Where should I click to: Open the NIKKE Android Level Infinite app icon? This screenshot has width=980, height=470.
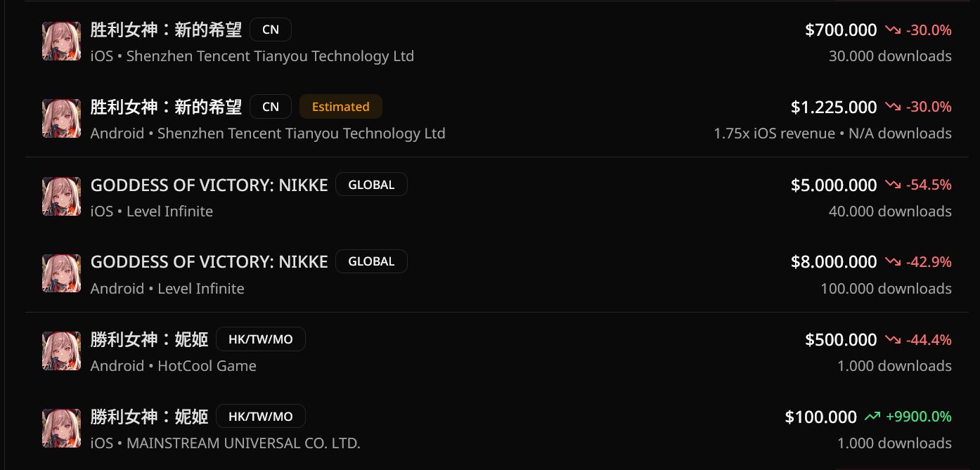61,273
